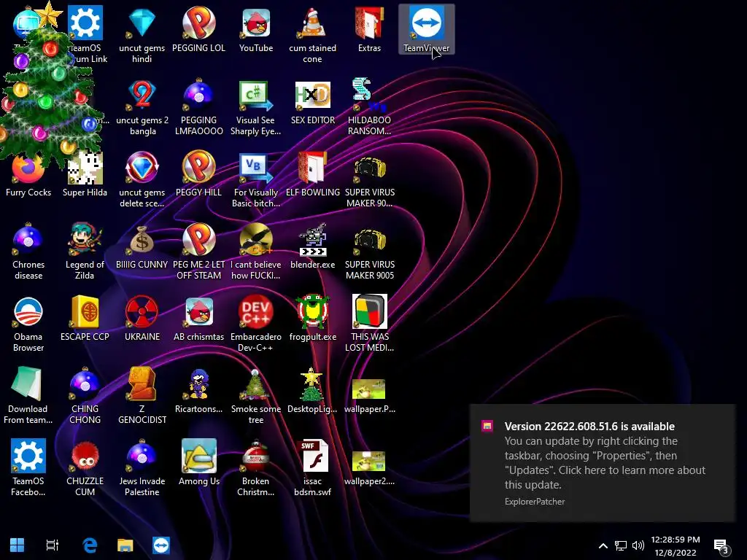
Task: Select the HILDABOO RANSOM script icon
Action: pos(369,108)
